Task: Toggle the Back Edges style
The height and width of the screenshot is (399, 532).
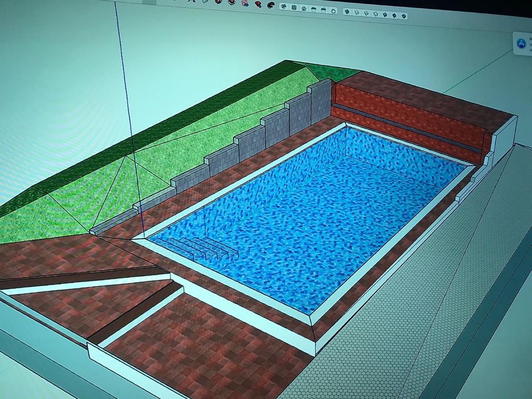Action: [x=357, y=12]
